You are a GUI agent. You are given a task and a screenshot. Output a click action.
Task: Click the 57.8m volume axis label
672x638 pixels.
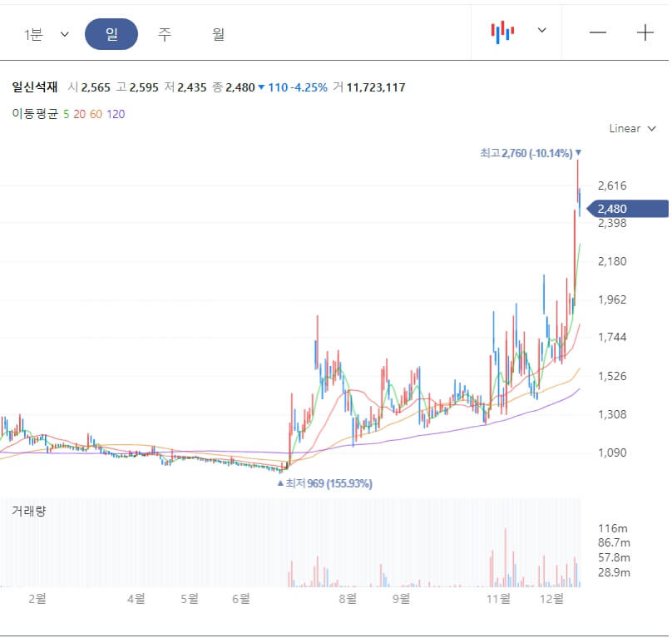[x=614, y=557]
